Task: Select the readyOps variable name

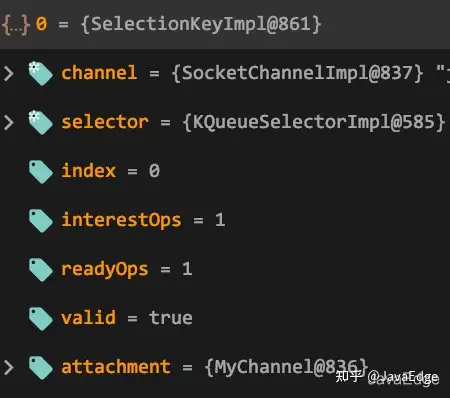Action: click(x=105, y=269)
